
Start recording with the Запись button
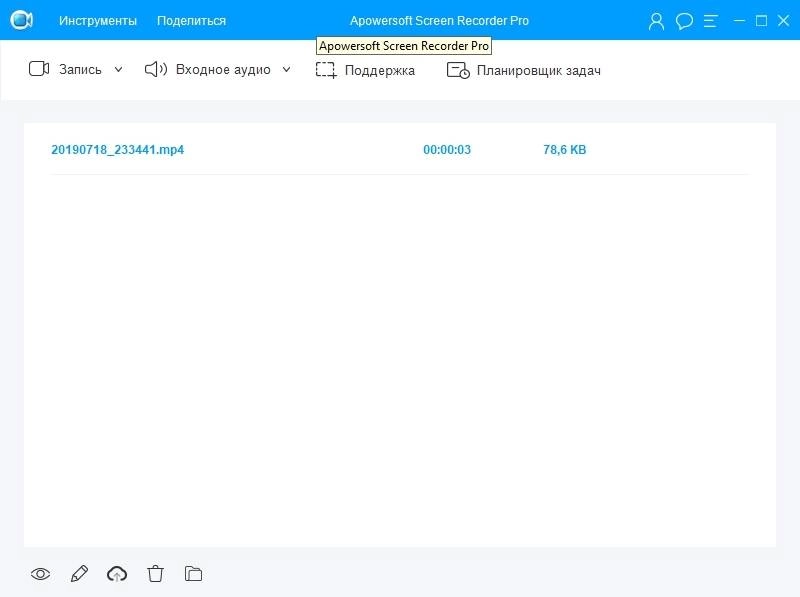click(x=80, y=69)
